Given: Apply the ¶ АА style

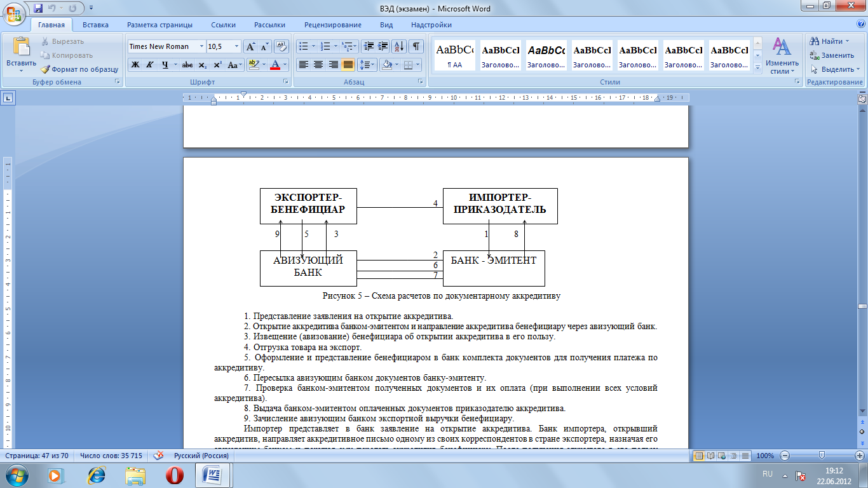Looking at the screenshot, I should (455, 55).
